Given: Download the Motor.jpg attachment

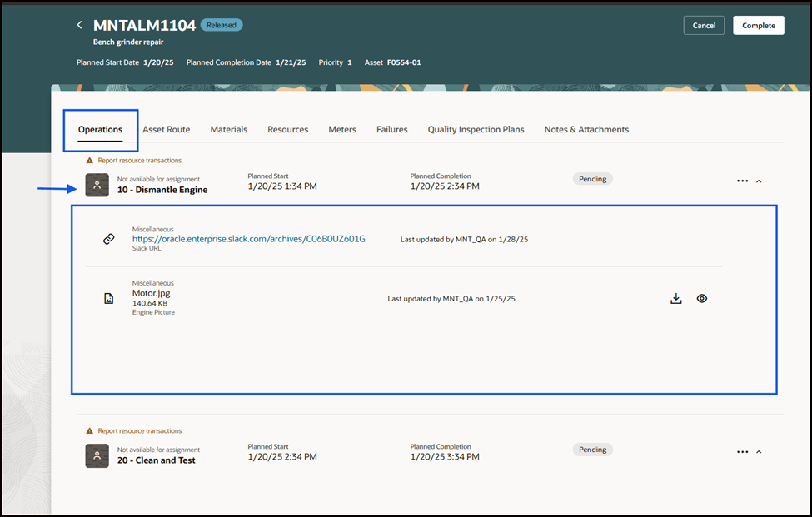Looking at the screenshot, I should (676, 297).
